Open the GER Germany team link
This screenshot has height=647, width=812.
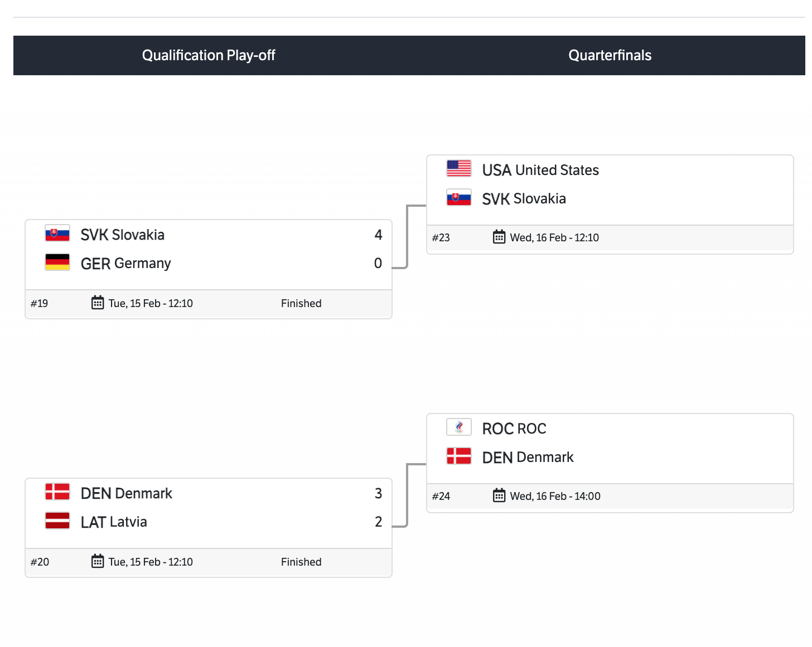point(125,264)
